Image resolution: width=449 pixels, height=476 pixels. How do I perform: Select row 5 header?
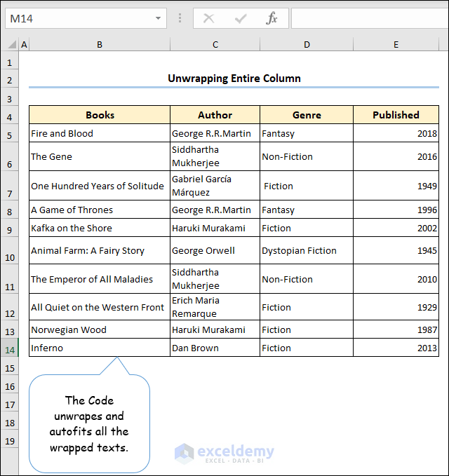(x=9, y=133)
